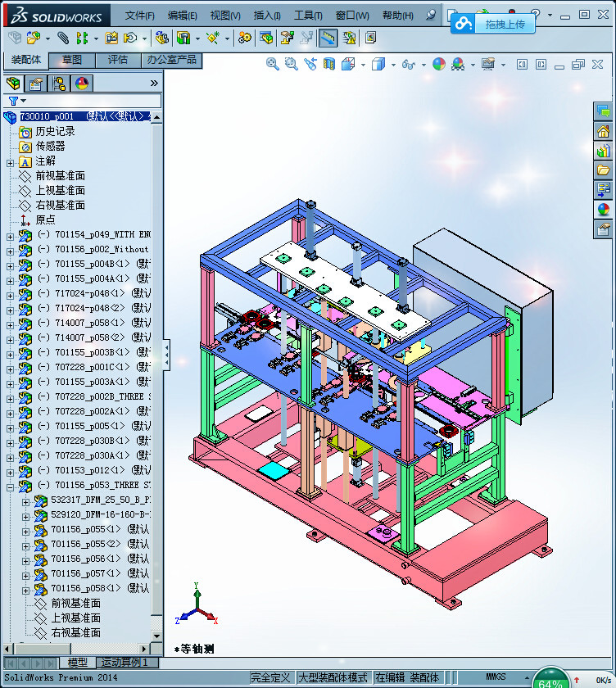
Task: Select the 传感器 tree item
Action: pos(50,146)
